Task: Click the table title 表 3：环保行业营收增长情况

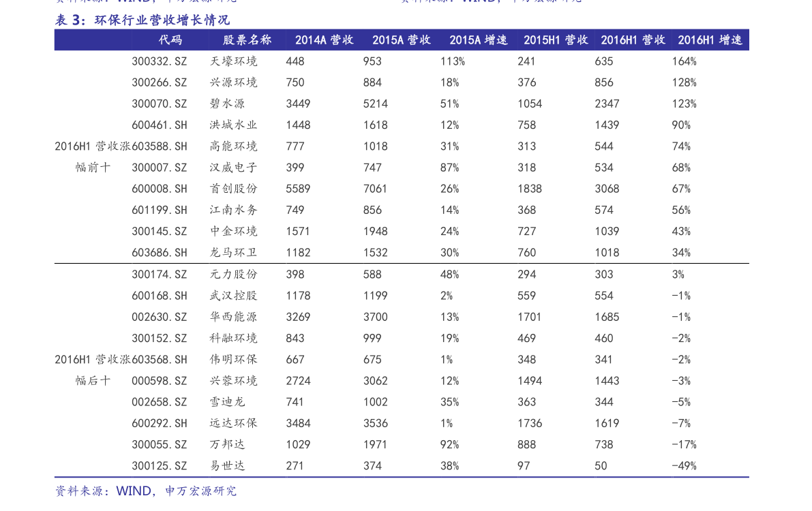Action: pos(142,20)
